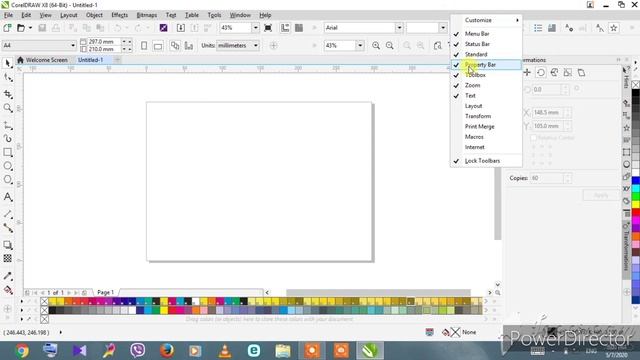Image resolution: width=640 pixels, height=360 pixels.
Task: Select the Crop tool
Action: pyautogui.click(x=8, y=94)
